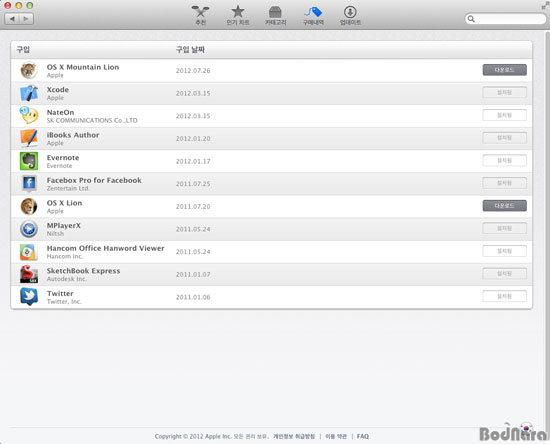Open the Xcode app title

58,90
